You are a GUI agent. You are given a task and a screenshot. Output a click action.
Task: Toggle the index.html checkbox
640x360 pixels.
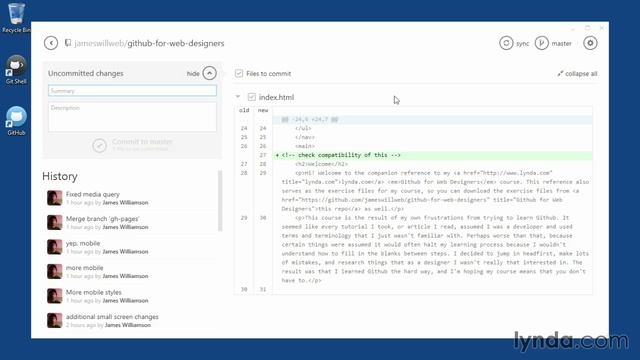point(251,97)
